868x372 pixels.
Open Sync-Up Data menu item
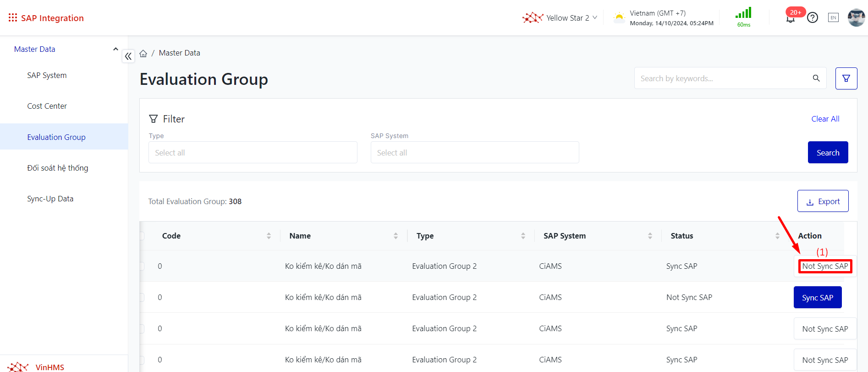pyautogui.click(x=50, y=199)
